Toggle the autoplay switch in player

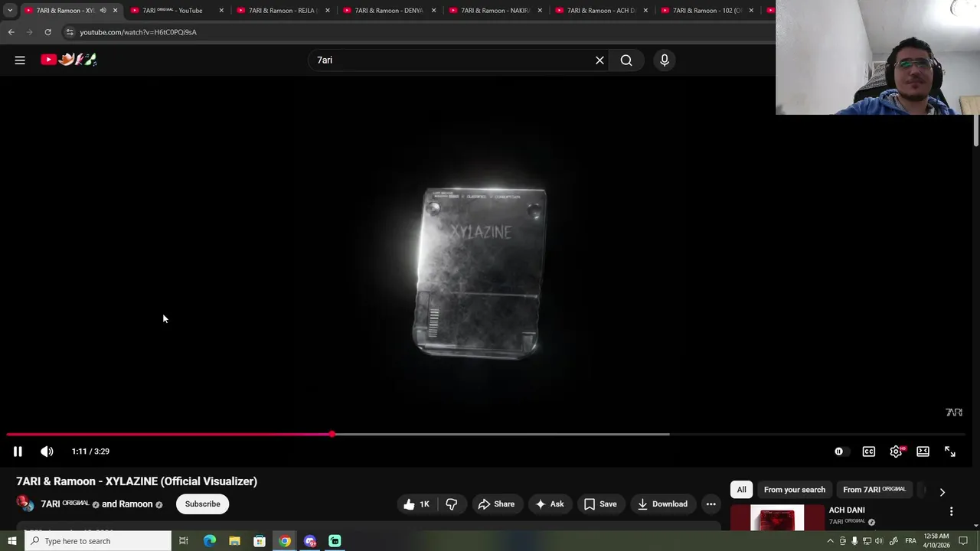click(x=841, y=452)
